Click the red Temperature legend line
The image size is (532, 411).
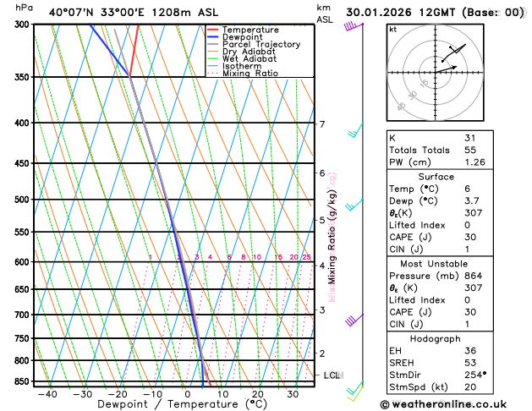click(x=213, y=30)
